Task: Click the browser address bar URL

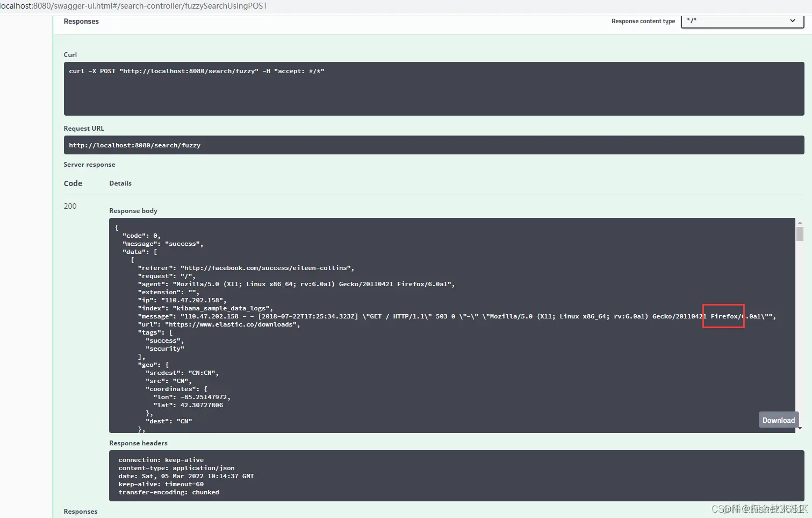Action: 134,6
